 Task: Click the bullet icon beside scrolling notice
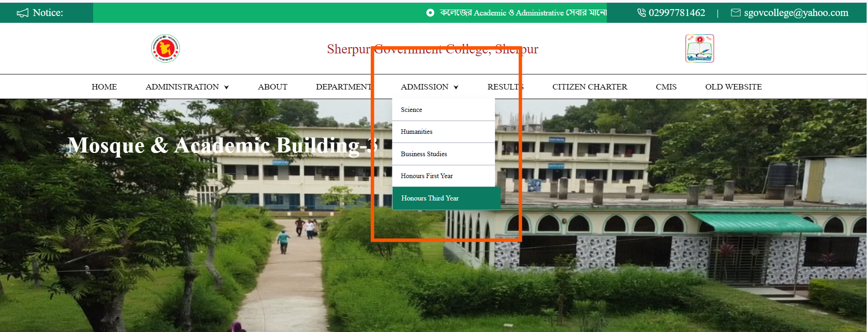pyautogui.click(x=430, y=13)
